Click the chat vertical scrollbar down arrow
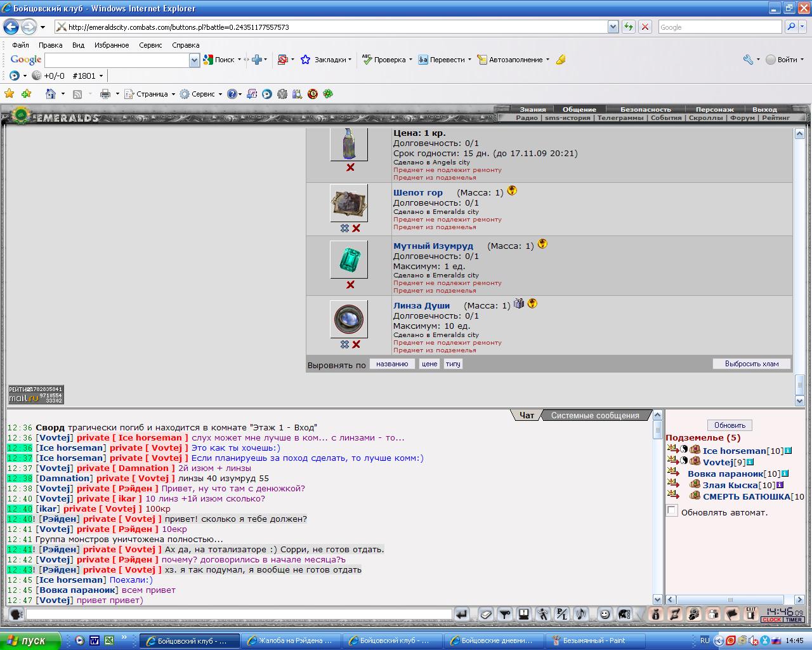Image resolution: width=812 pixels, height=650 pixels. pyautogui.click(x=658, y=599)
